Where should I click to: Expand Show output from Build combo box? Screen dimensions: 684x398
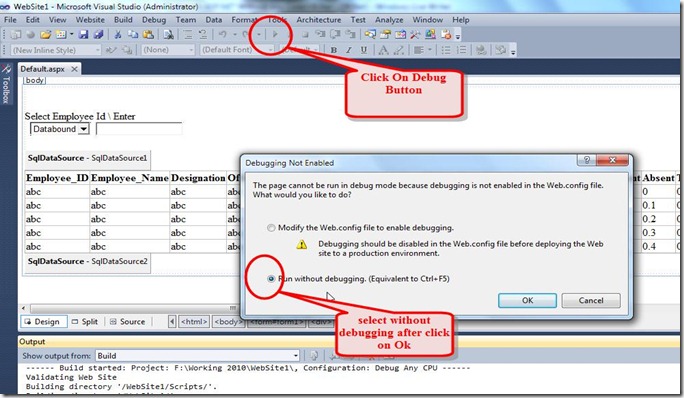click(x=197, y=356)
